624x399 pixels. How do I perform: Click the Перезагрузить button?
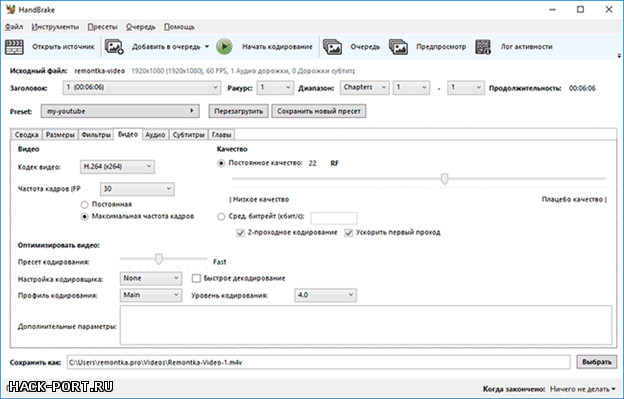coord(239,111)
